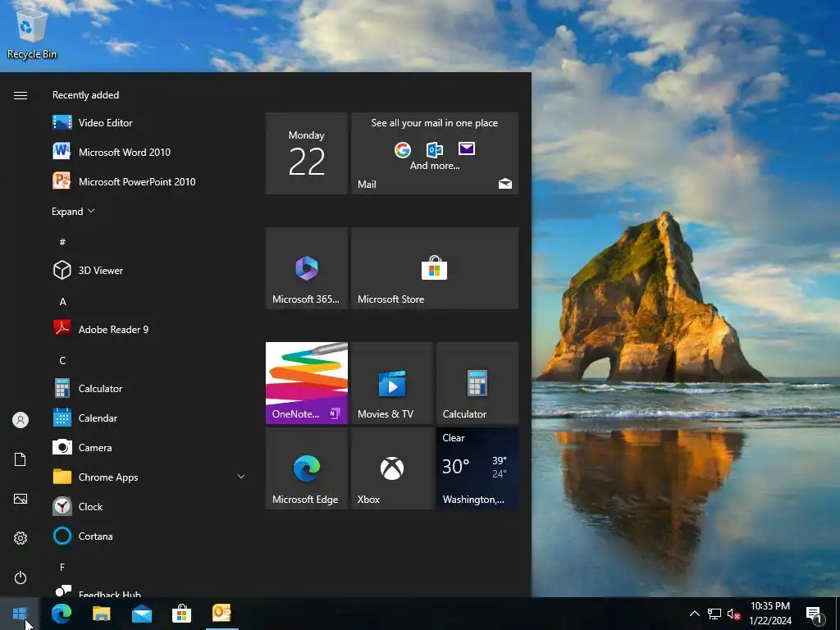
Task: Launch the Camera app
Action: click(148, 447)
